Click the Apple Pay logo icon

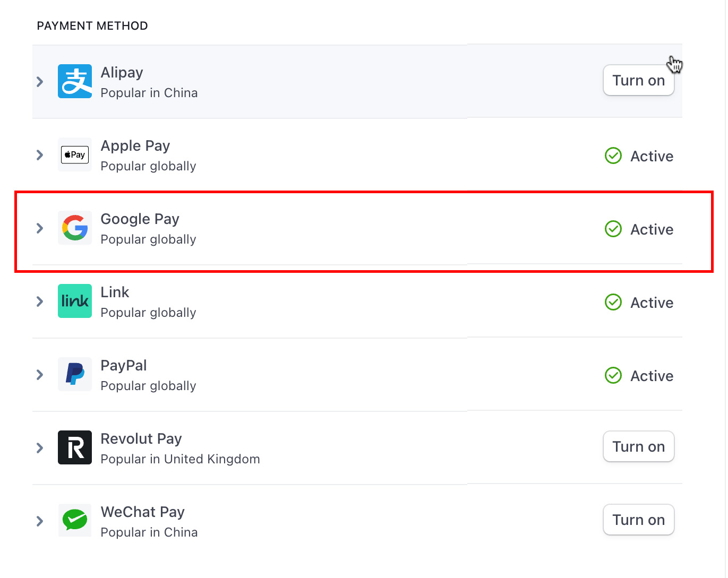75,154
